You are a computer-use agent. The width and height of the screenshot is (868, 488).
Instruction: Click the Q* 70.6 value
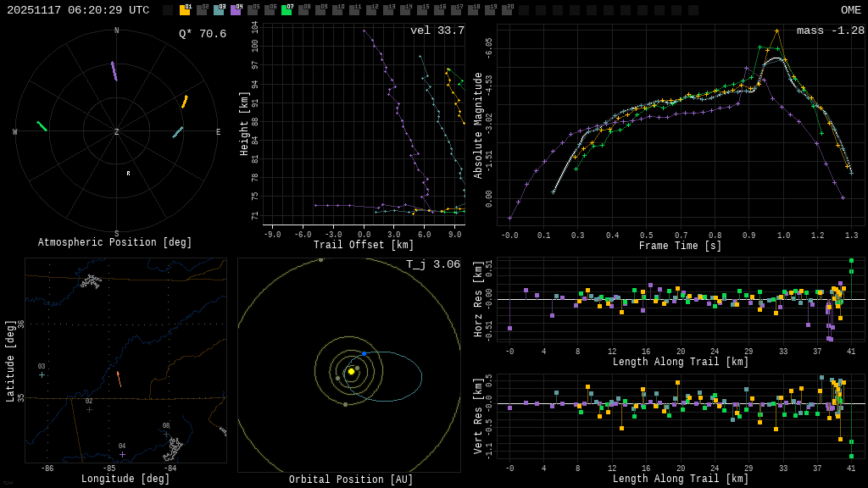(x=202, y=34)
